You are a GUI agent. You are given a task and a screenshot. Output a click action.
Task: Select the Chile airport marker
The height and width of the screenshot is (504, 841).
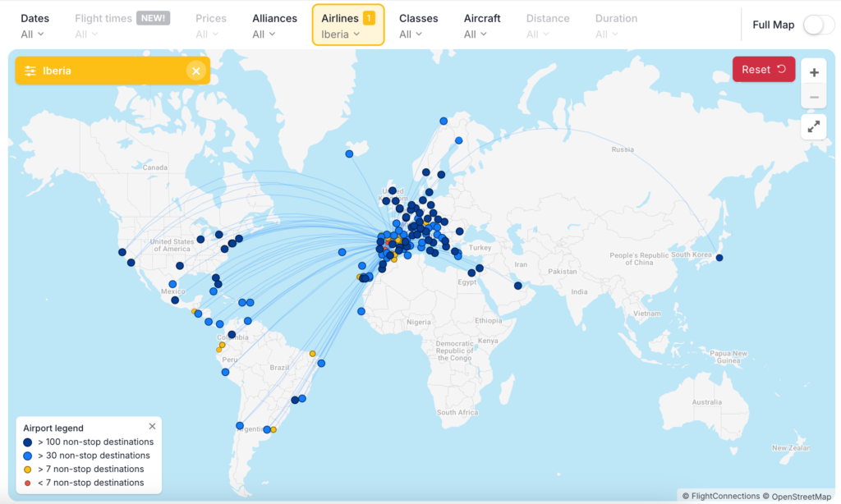coord(240,426)
